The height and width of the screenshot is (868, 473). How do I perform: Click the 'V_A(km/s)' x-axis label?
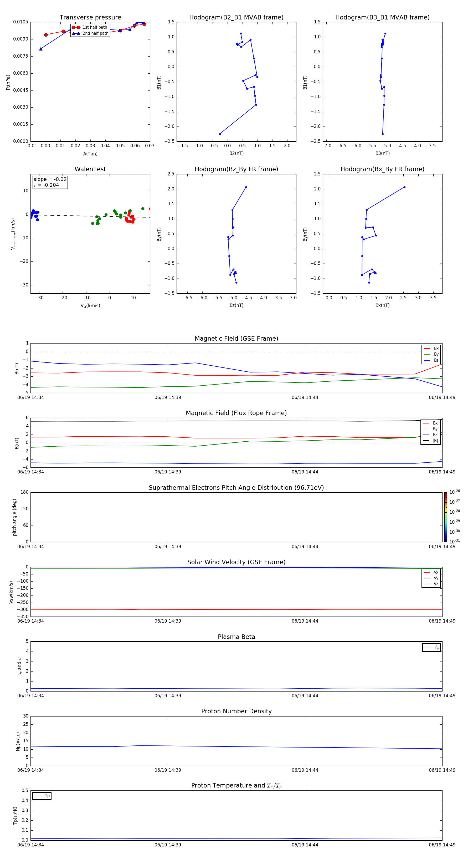pyautogui.click(x=90, y=306)
